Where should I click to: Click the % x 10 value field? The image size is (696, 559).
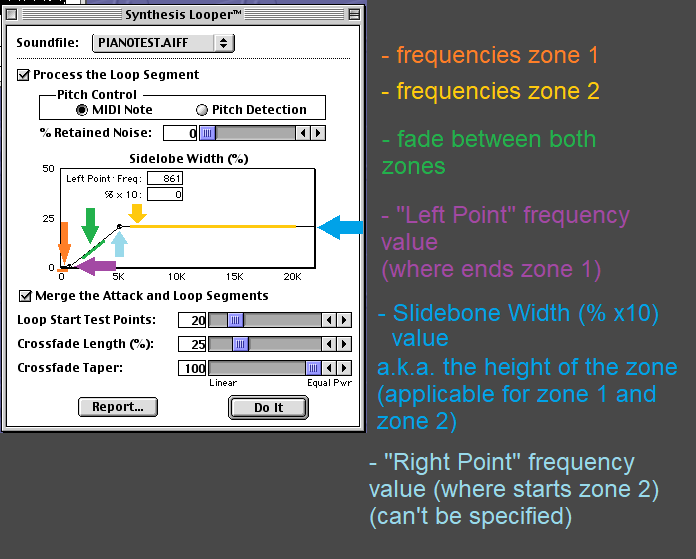[x=165, y=194]
